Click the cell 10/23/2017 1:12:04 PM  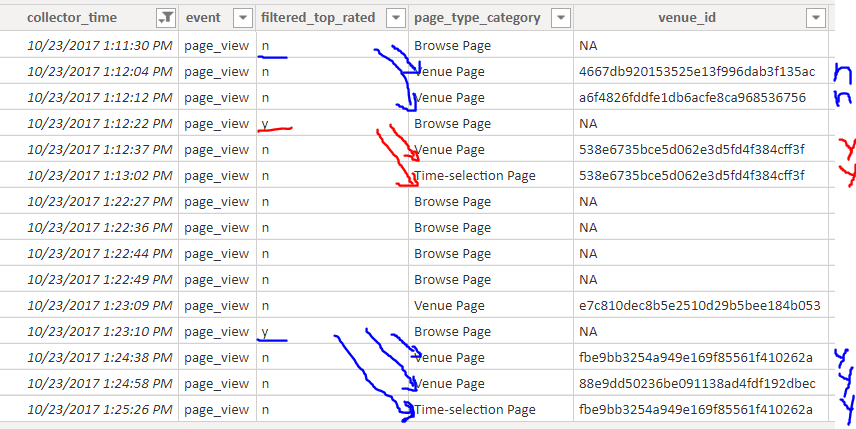coord(100,72)
